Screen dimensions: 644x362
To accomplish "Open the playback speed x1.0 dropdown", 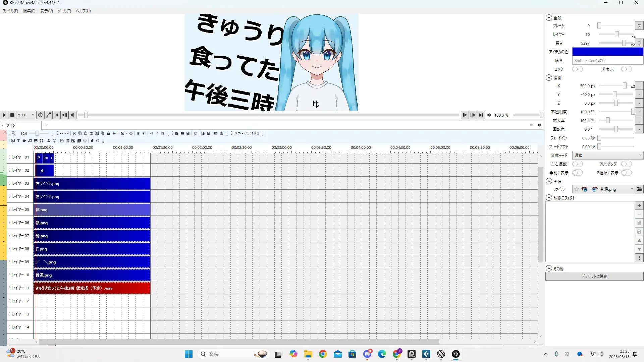I will [26, 115].
